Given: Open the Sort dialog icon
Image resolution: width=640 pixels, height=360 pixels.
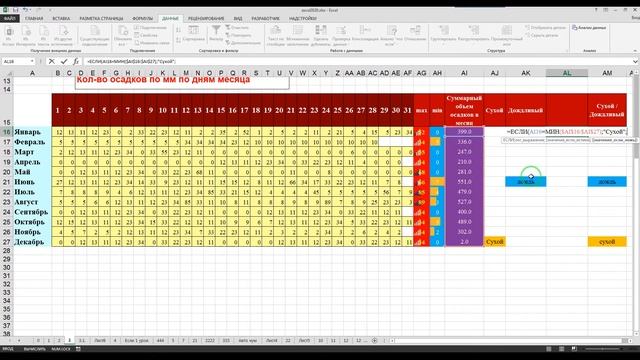Looking at the screenshot, I should (193, 33).
